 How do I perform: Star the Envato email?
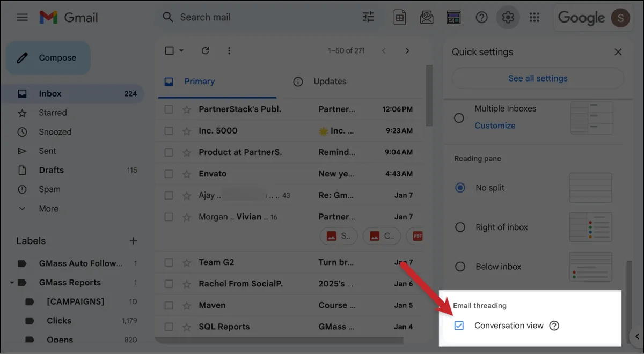click(186, 174)
